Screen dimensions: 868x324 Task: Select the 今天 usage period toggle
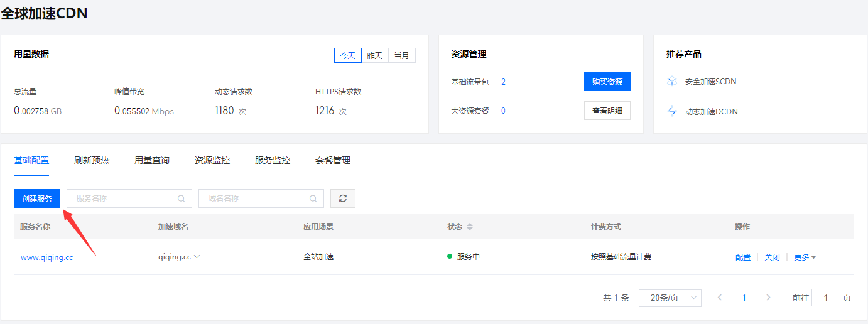pos(347,55)
